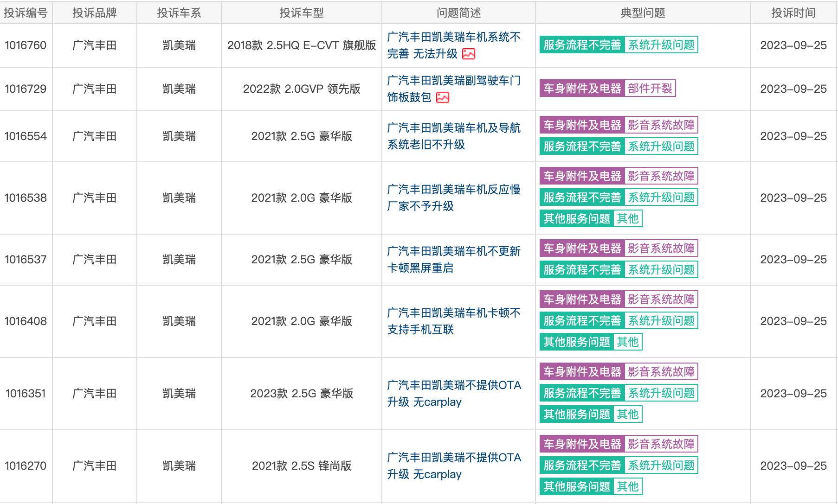Click "2021款 2.0G 豪华版" in row 1016408
The height and width of the screenshot is (504, 838).
pyautogui.click(x=302, y=321)
